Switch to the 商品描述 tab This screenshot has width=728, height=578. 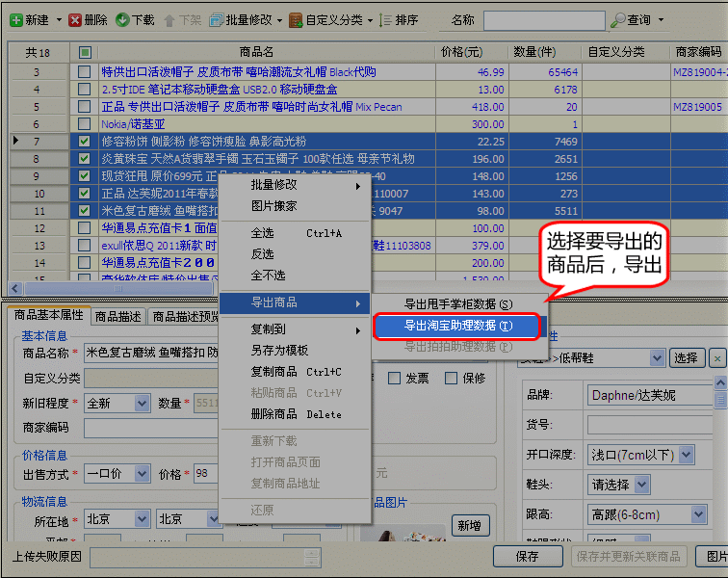click(x=117, y=317)
